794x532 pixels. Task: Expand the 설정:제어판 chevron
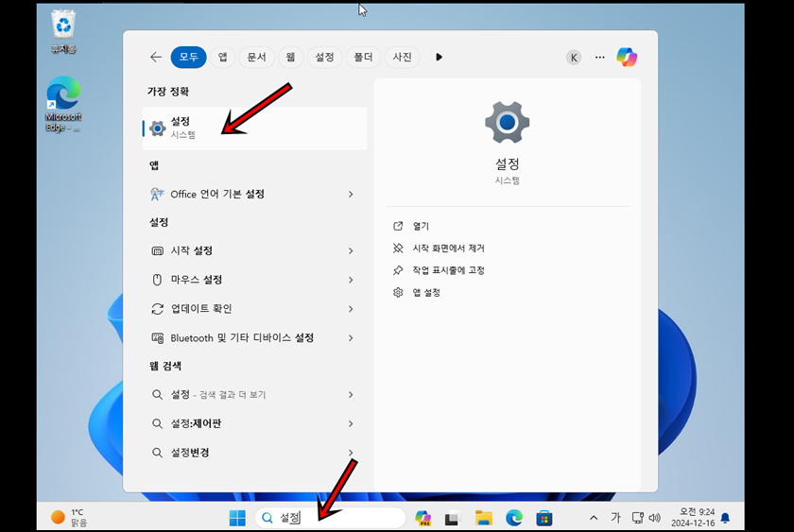(351, 423)
